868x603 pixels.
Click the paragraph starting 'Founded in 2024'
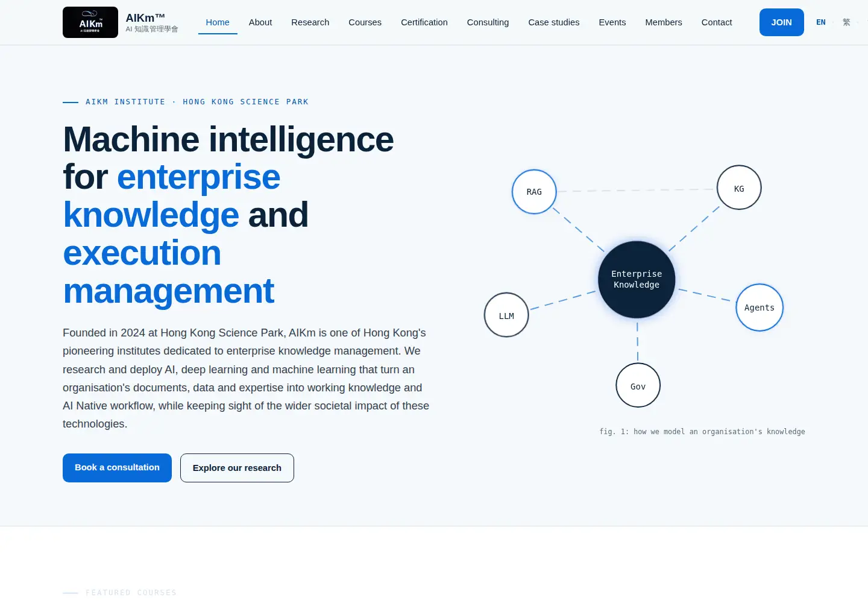(246, 378)
